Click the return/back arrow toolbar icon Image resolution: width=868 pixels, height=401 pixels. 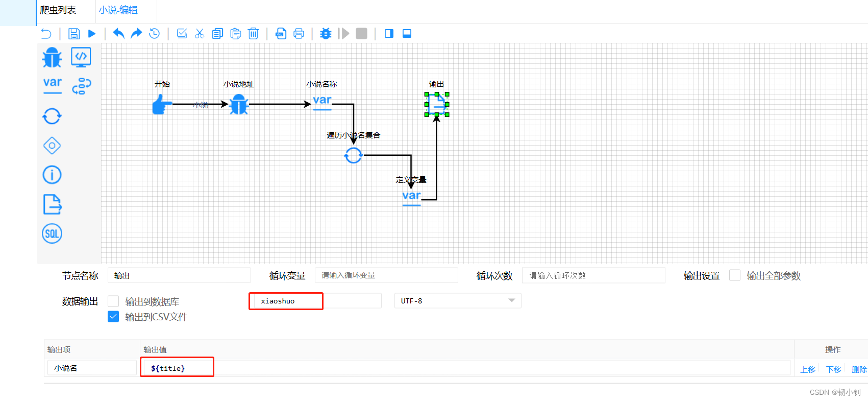46,34
